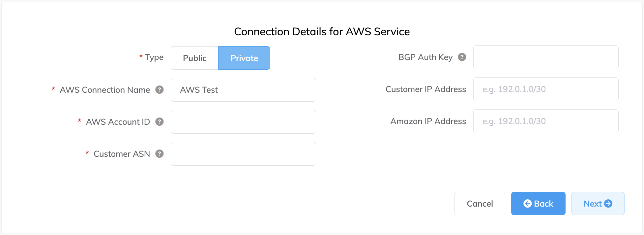Click the right arrow icon inside the Next button
644x235 pixels.
(609, 203)
